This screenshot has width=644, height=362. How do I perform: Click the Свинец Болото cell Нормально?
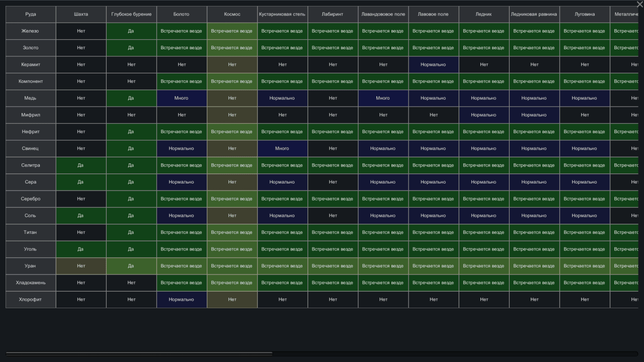tap(182, 148)
